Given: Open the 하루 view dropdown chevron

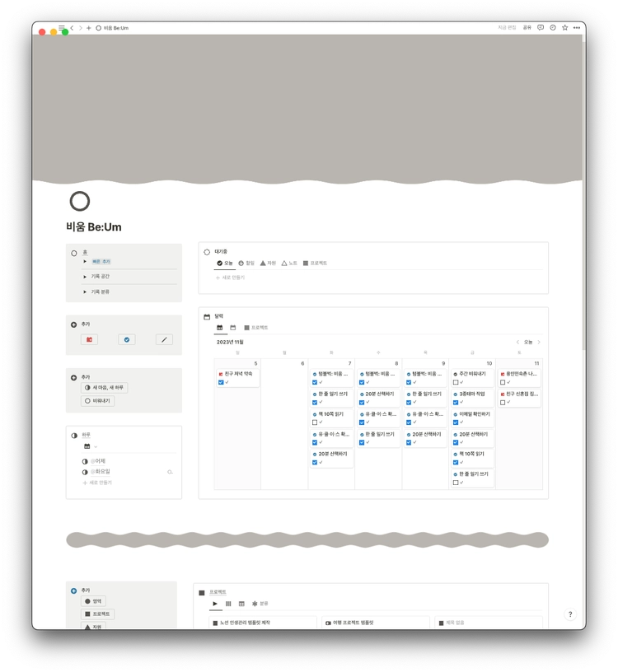Looking at the screenshot, I should click(x=96, y=446).
